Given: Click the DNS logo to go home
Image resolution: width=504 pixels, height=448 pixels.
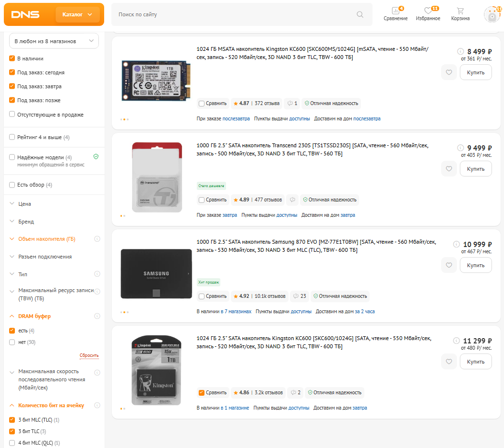Looking at the screenshot, I should coord(25,14).
